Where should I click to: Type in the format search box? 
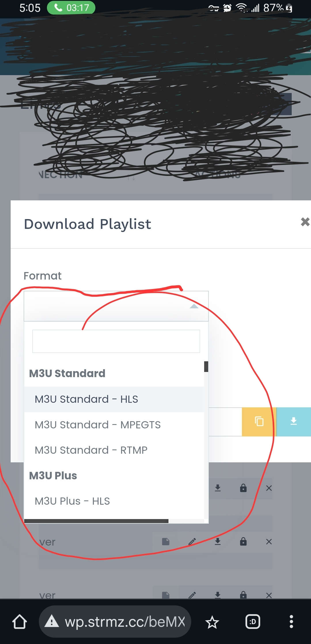coord(116,341)
